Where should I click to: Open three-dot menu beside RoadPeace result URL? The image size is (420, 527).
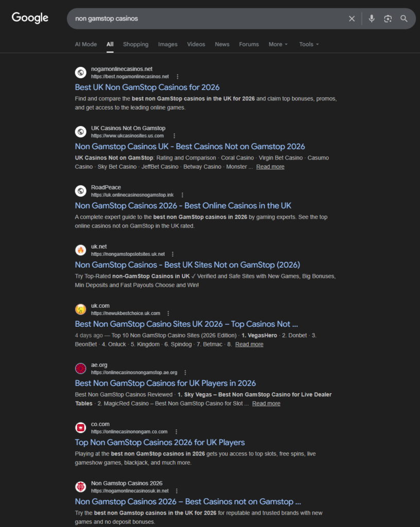[x=182, y=195]
